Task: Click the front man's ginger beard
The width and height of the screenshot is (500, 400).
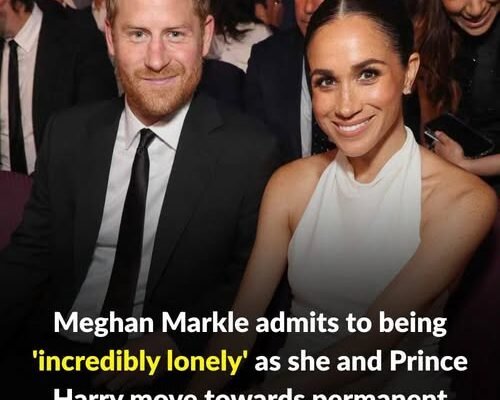Action: click(x=157, y=90)
